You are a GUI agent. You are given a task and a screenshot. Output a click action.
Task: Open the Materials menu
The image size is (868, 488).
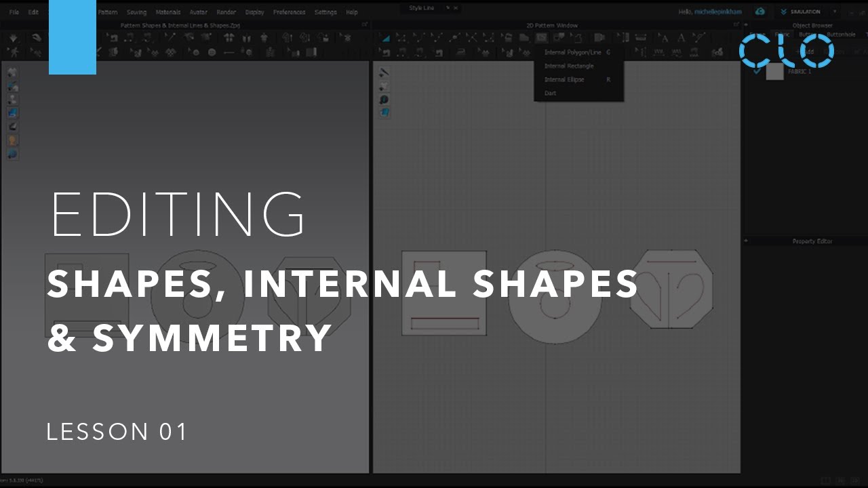[x=167, y=12]
